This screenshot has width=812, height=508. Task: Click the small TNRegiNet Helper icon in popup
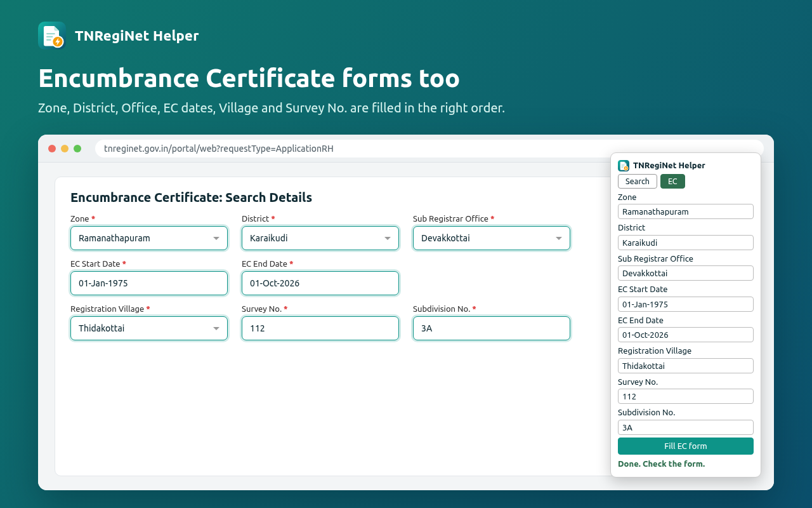pyautogui.click(x=624, y=166)
